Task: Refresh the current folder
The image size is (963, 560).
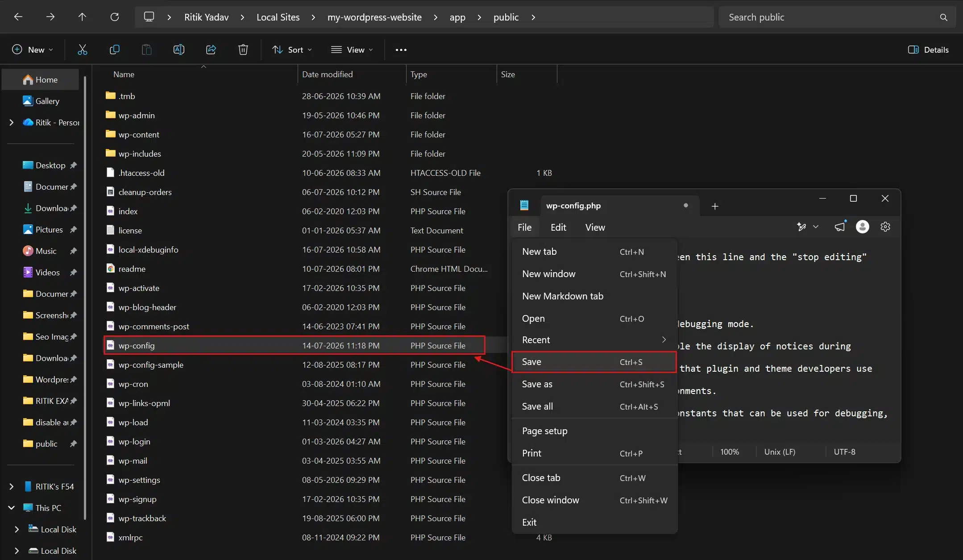Action: click(x=115, y=17)
